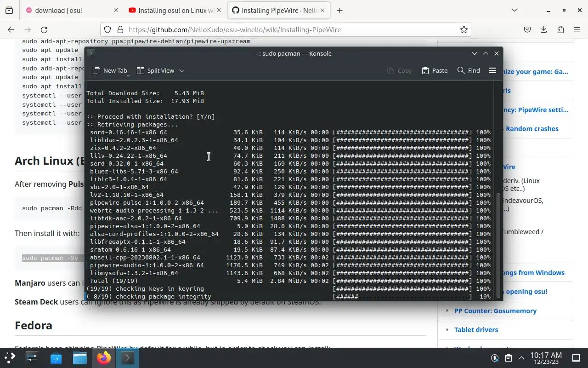Click 'Total Download Size' line in Konsole

click(145, 93)
